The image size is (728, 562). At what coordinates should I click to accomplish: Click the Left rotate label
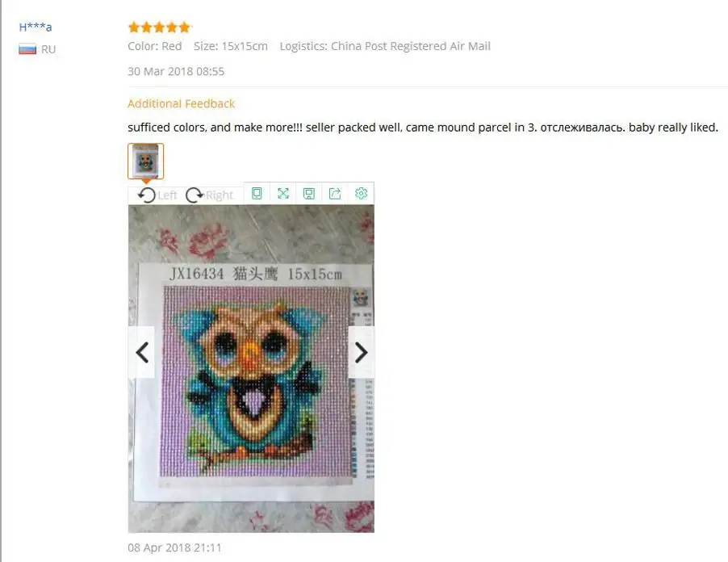(167, 195)
